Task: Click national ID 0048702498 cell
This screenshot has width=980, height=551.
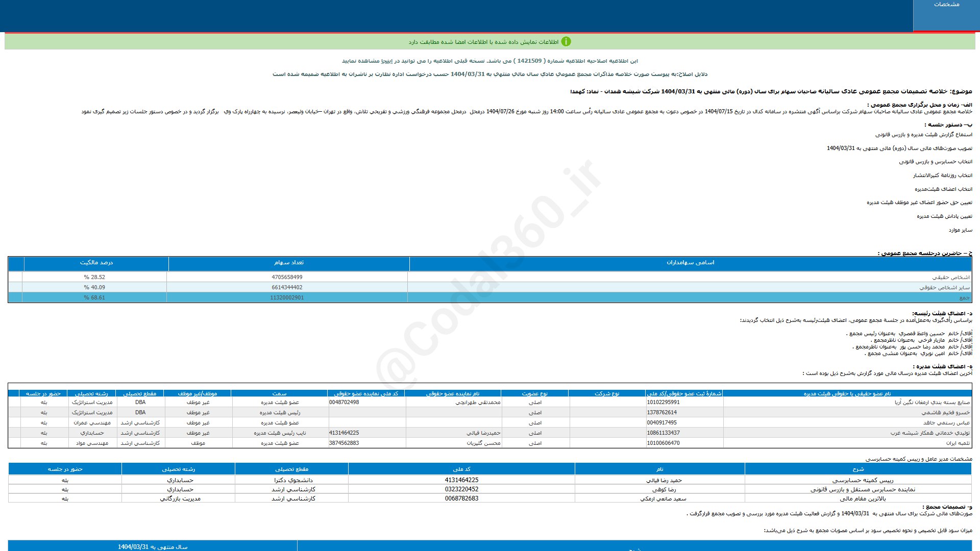Action: tap(344, 403)
